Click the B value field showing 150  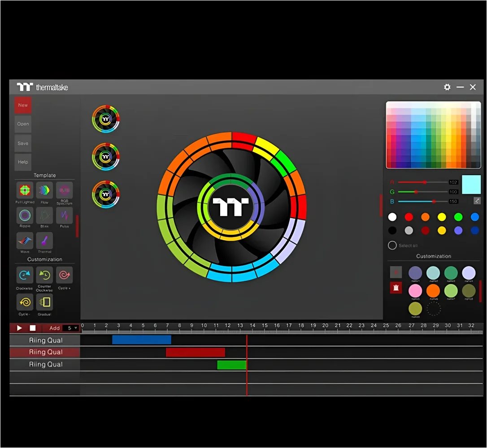pyautogui.click(x=453, y=201)
